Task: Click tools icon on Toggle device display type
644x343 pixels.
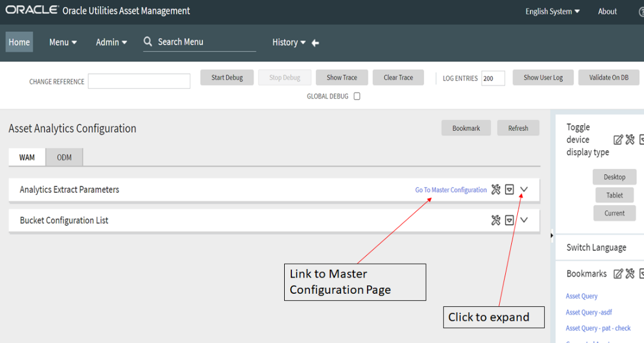Action: point(630,140)
